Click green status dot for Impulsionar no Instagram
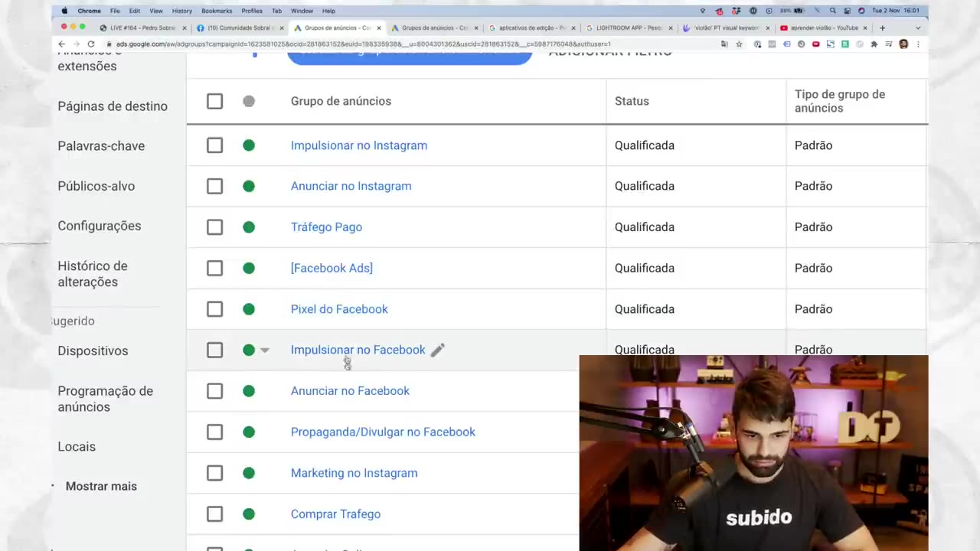This screenshot has height=551, width=980. 249,145
